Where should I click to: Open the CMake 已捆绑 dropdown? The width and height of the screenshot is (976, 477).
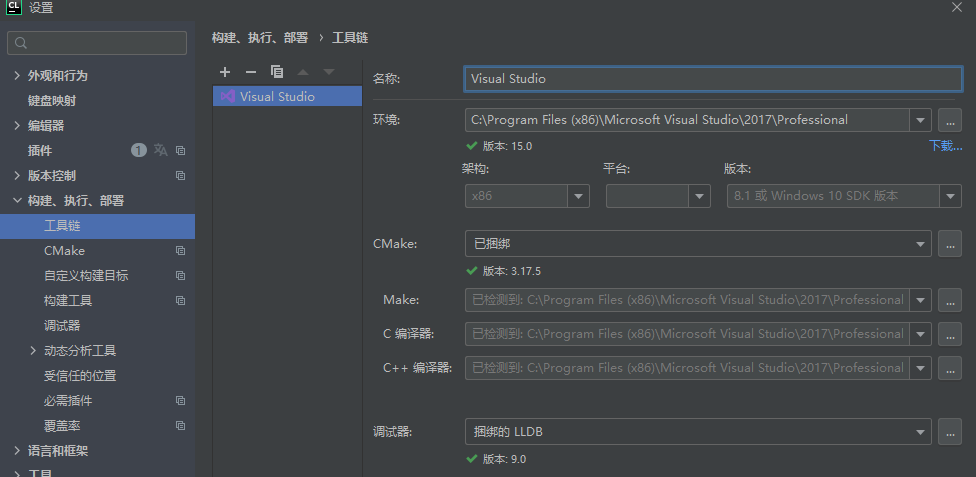point(920,243)
